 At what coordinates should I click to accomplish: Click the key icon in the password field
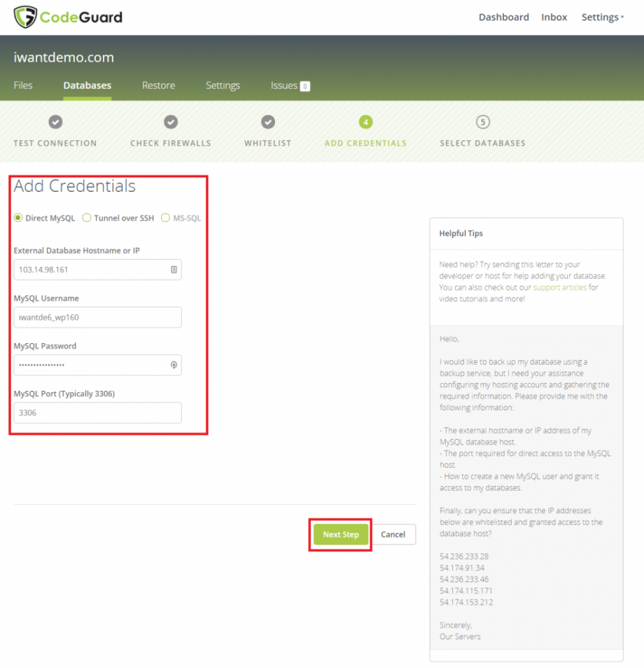pos(173,365)
